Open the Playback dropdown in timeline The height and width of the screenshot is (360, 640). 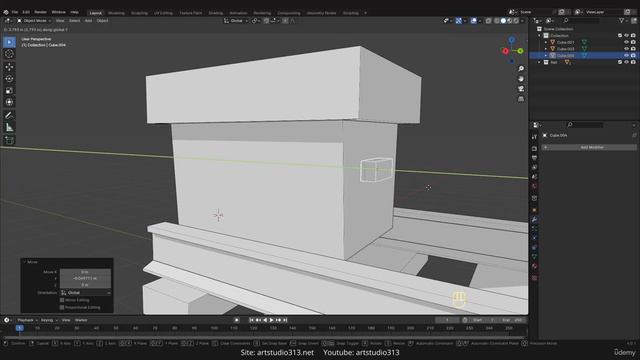[27, 320]
